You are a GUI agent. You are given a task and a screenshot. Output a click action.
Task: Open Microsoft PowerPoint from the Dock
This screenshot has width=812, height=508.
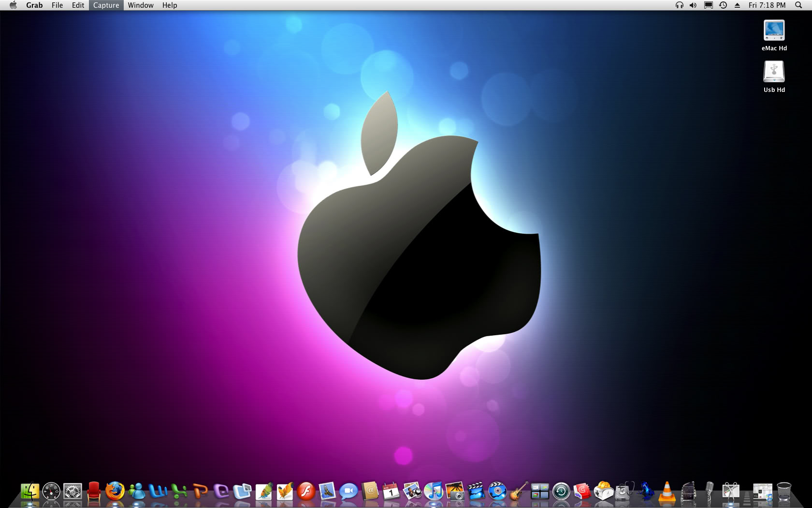[x=200, y=492]
